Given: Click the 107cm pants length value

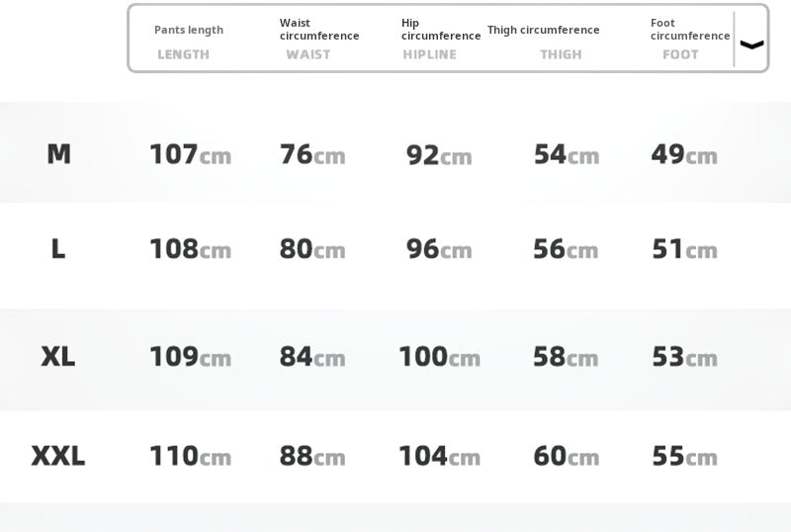Looking at the screenshot, I should point(190,154).
